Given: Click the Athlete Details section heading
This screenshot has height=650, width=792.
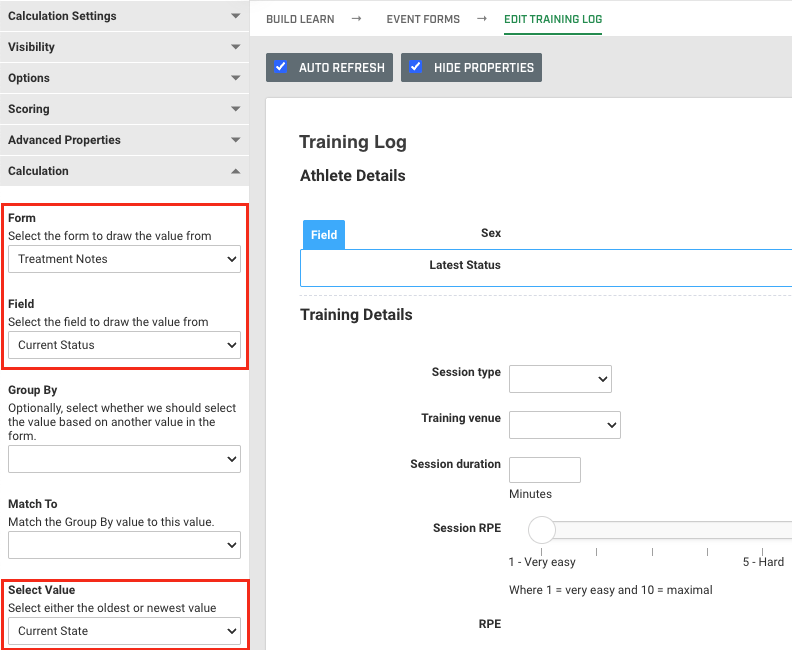Looking at the screenshot, I should (x=353, y=176).
